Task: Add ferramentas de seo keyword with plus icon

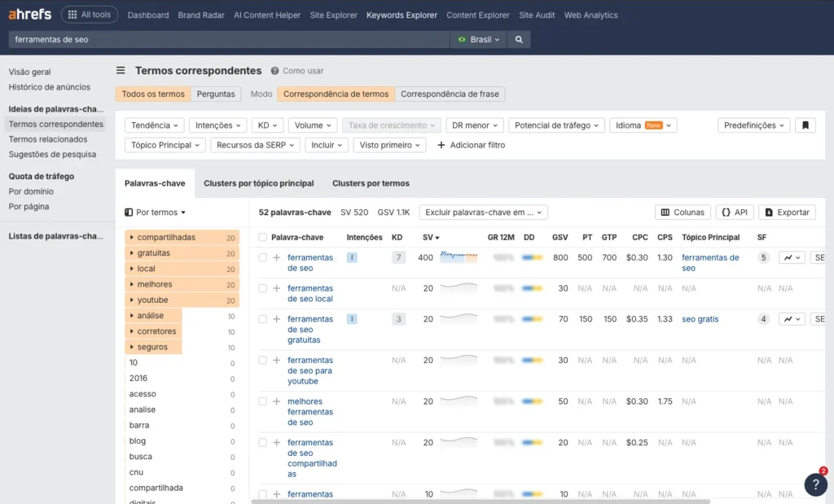Action: [277, 257]
